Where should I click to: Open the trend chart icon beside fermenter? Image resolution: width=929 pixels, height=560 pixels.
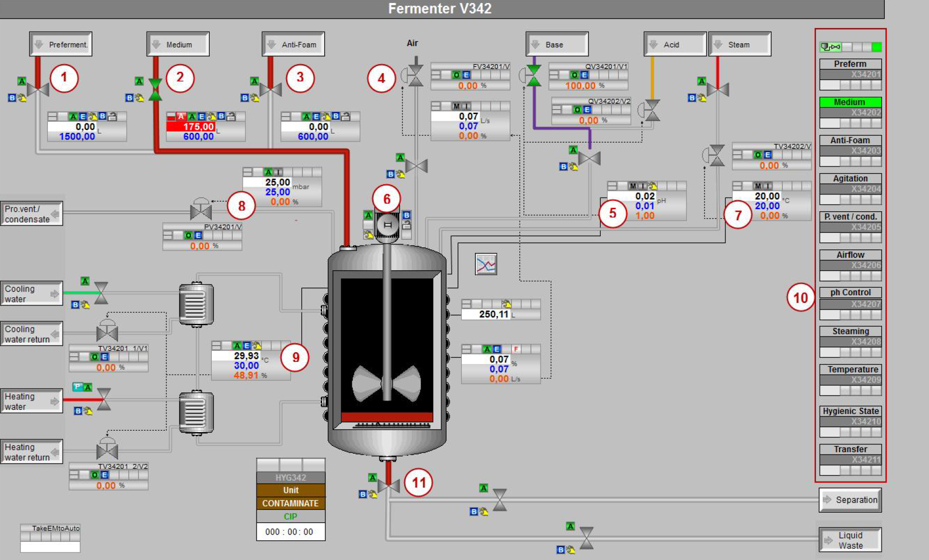[x=486, y=264]
